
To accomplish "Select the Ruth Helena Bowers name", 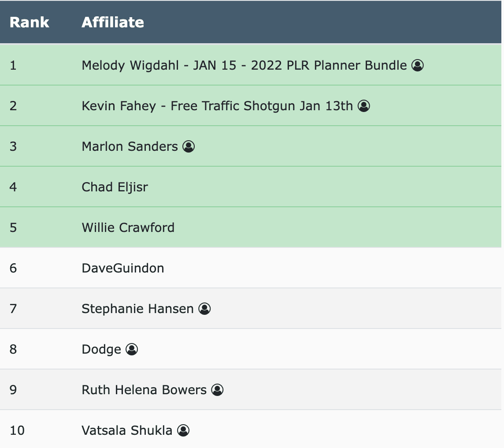I will [144, 390].
